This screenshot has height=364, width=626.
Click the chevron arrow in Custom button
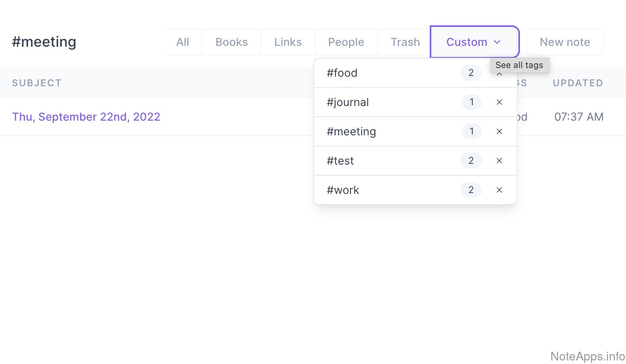(497, 42)
